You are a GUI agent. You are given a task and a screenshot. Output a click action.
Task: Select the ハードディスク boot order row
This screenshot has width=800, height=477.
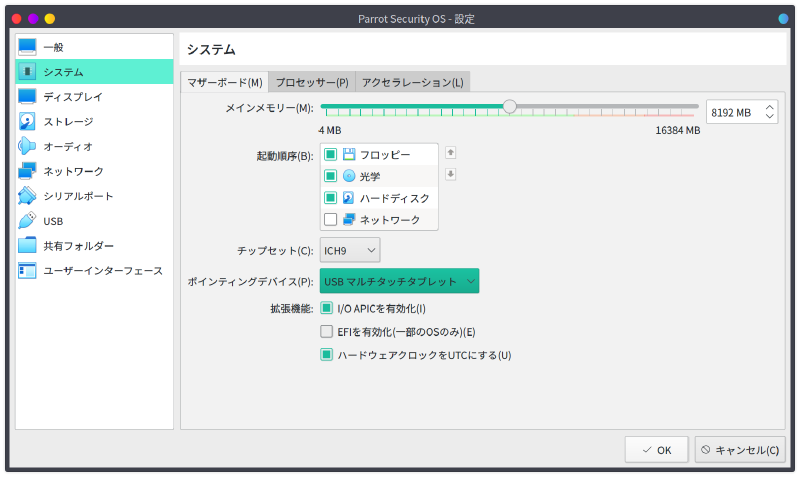(x=379, y=198)
